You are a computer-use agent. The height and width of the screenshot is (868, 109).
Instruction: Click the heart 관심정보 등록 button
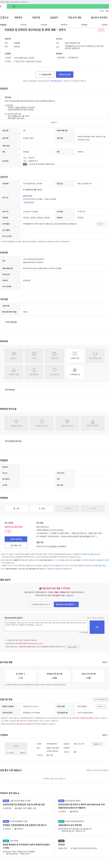coord(45,74)
